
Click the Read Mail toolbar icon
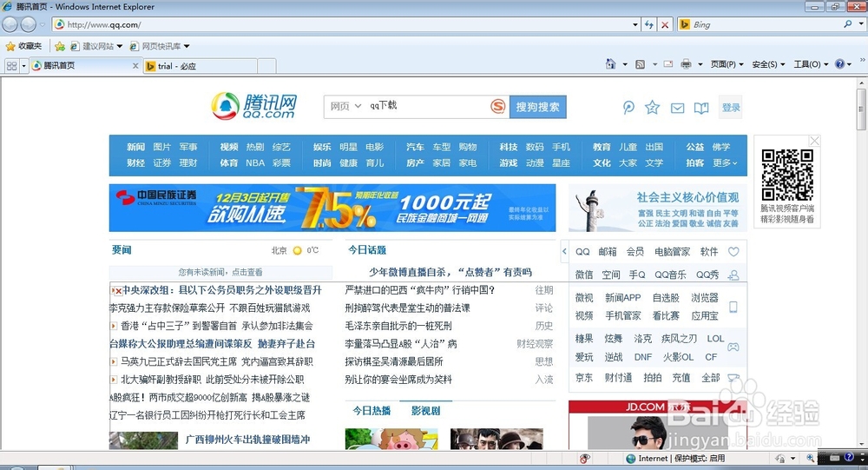668,64
